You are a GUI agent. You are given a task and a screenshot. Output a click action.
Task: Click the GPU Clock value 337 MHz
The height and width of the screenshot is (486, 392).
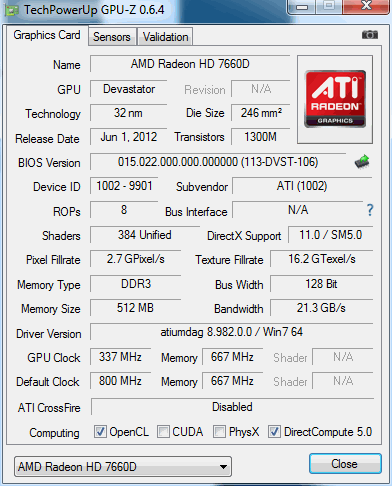pos(120,357)
